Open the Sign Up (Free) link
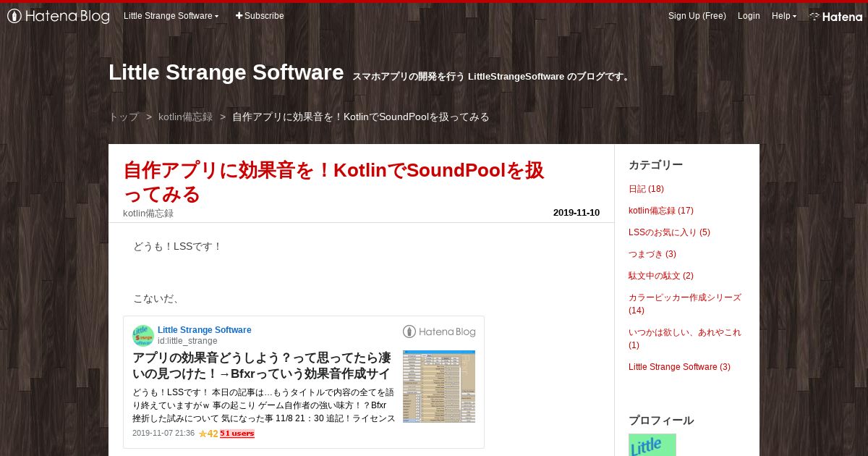Viewport: 868px width, 456px height. (697, 16)
